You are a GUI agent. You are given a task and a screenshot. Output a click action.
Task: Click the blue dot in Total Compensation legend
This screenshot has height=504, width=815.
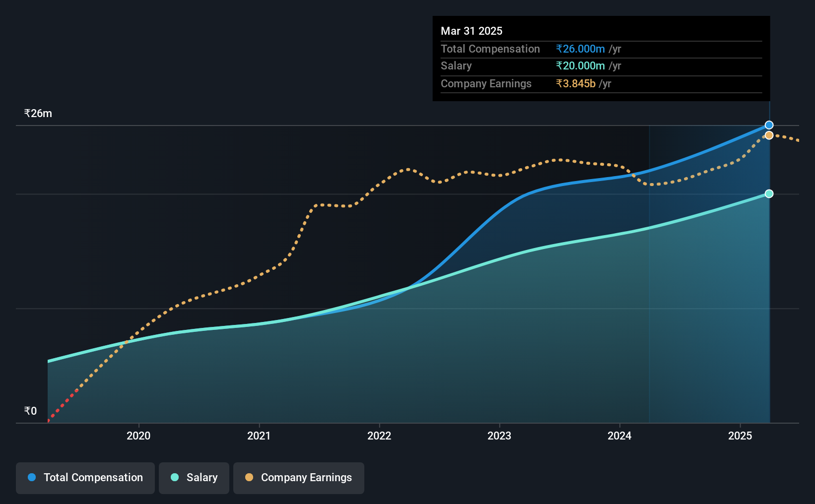pyautogui.click(x=32, y=477)
